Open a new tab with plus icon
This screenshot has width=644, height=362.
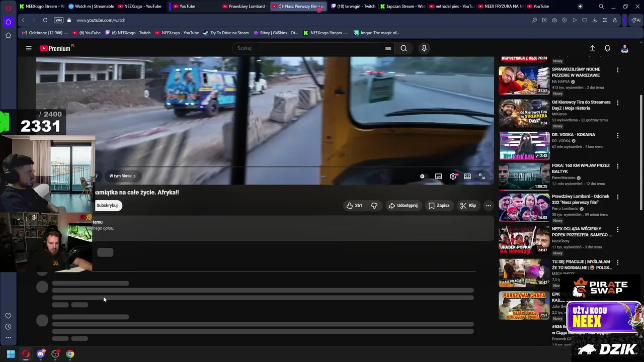tap(580, 7)
